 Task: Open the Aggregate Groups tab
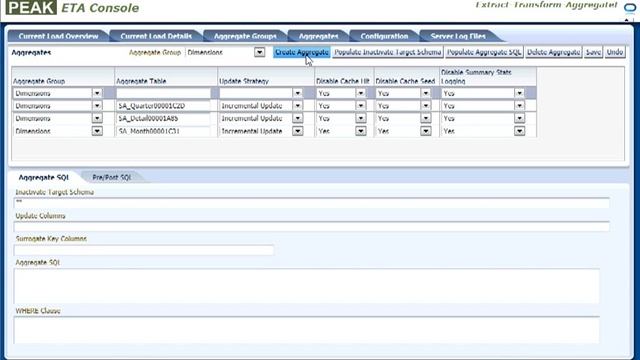pyautogui.click(x=245, y=36)
